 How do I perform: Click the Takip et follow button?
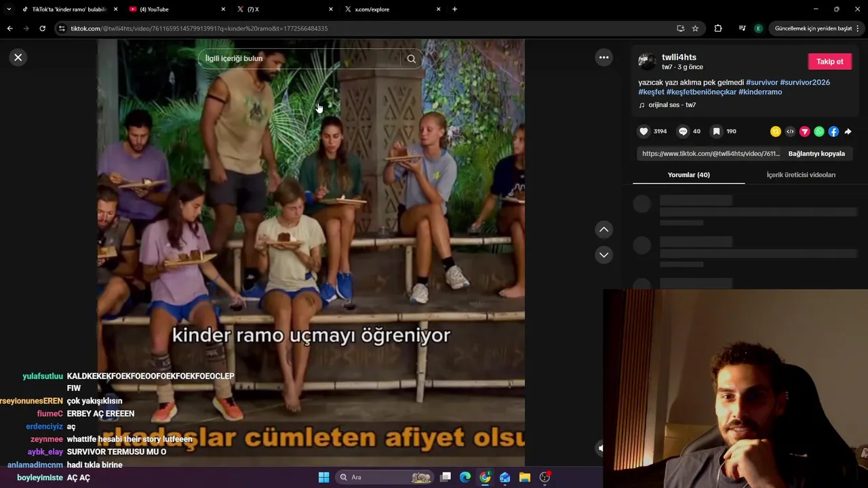(829, 62)
